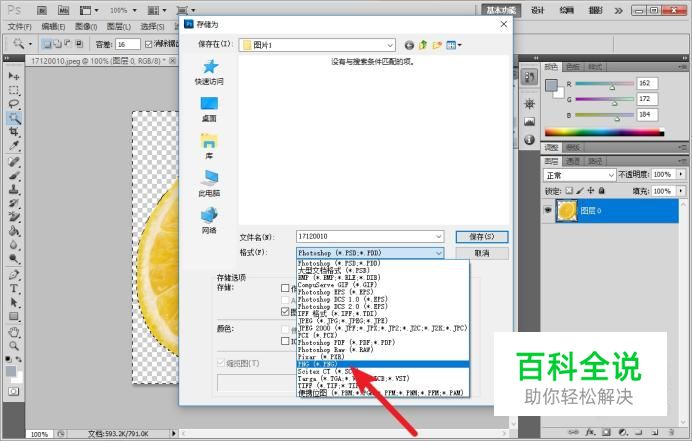
Task: Open the layer fill slider arrow
Action: [x=681, y=191]
